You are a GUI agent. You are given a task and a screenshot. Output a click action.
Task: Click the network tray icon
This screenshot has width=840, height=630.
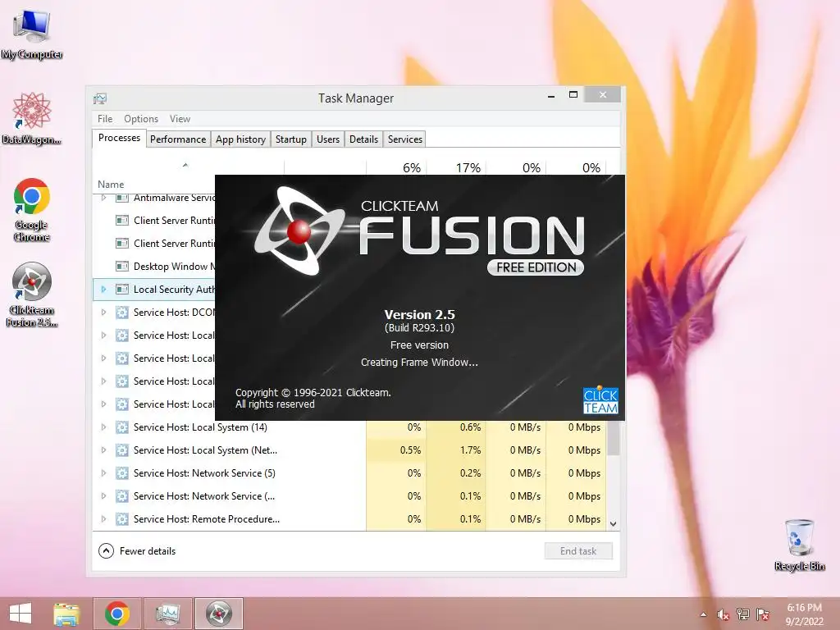(x=742, y=614)
